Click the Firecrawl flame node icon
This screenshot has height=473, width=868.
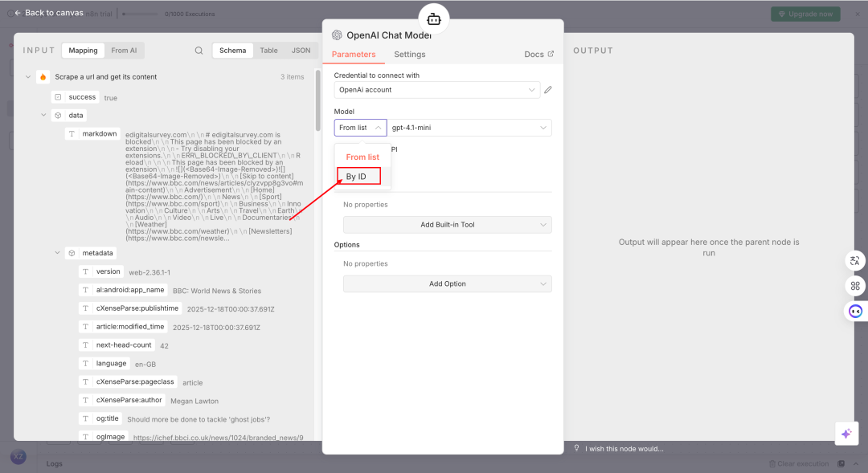[43, 77]
